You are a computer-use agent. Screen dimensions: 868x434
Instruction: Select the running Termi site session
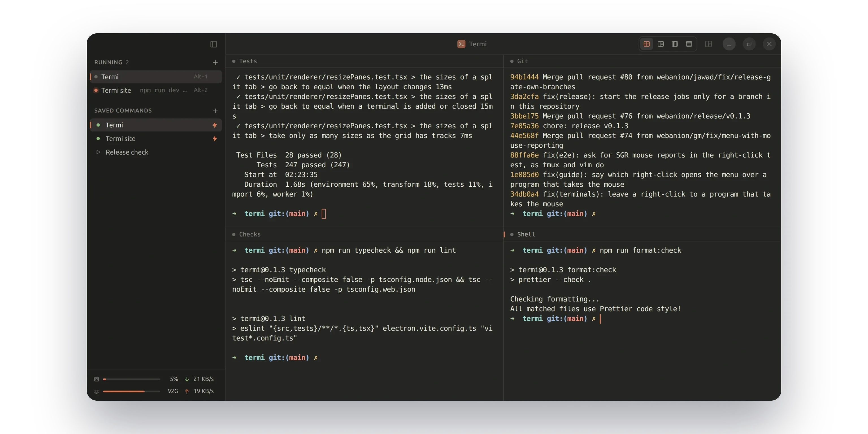(156, 90)
